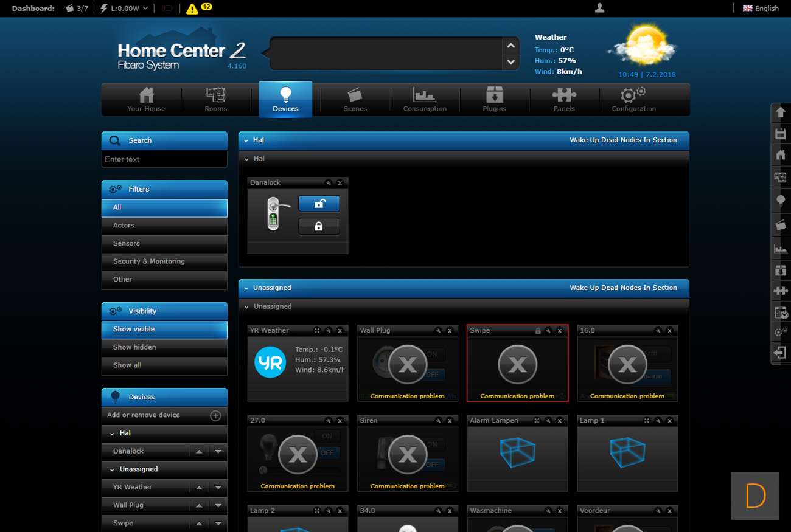Expand the Alarm Lampen card
The image size is (791, 532).
point(537,420)
